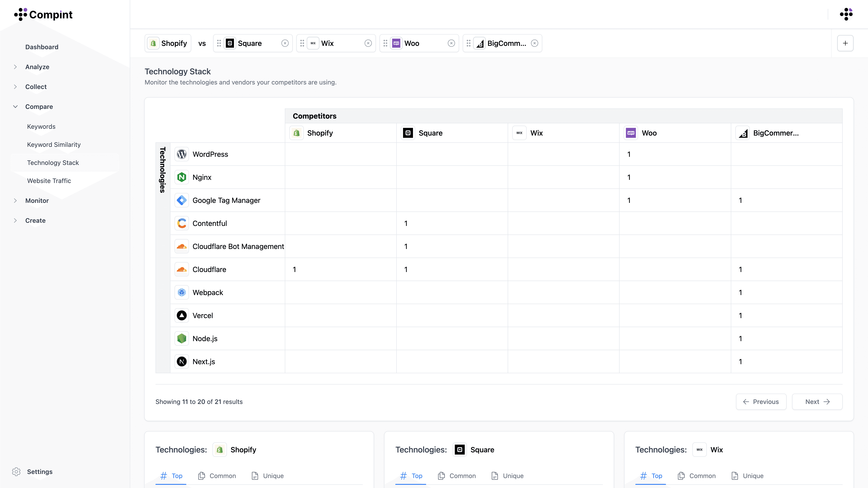Screen dimensions: 868x488
Task: Click the Wix logo in column header
Action: pyautogui.click(x=519, y=133)
